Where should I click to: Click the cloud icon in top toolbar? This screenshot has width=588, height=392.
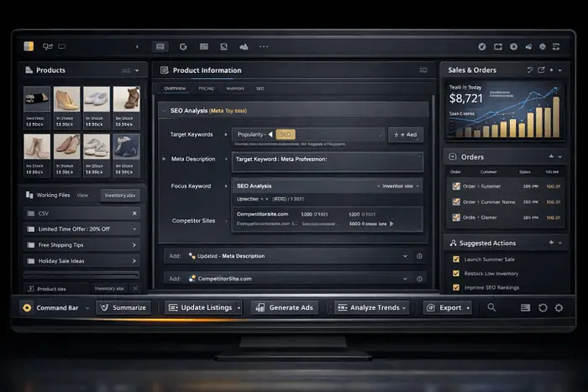pyautogui.click(x=244, y=47)
